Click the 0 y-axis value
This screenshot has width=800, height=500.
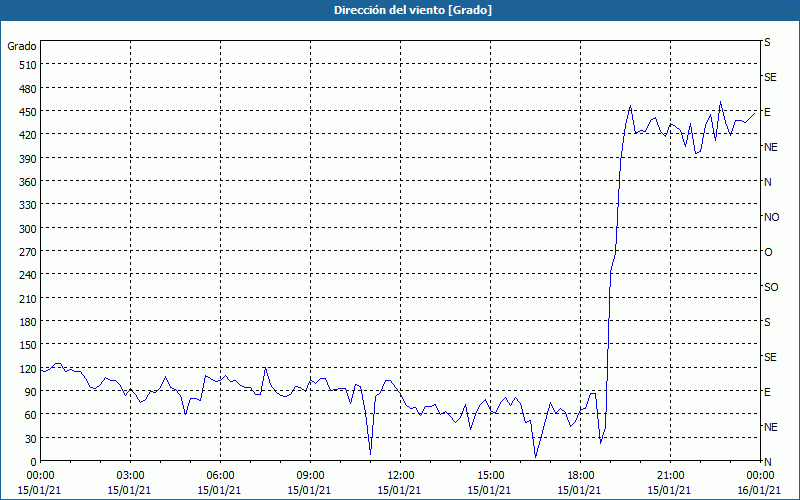click(x=34, y=462)
